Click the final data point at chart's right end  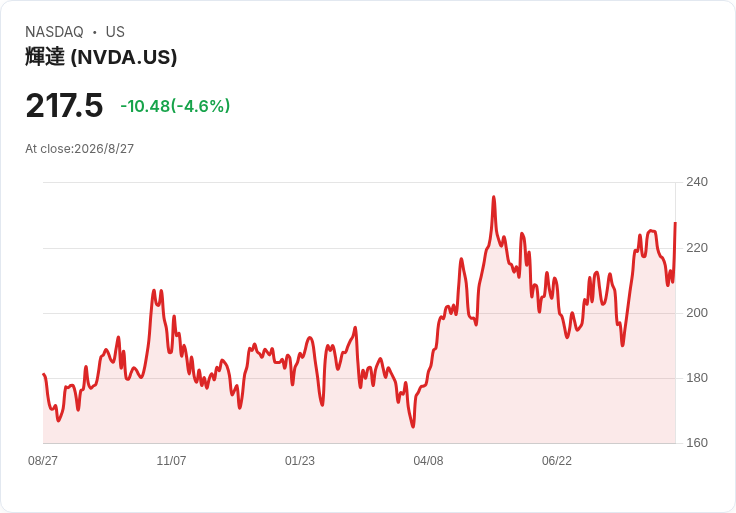tap(675, 223)
